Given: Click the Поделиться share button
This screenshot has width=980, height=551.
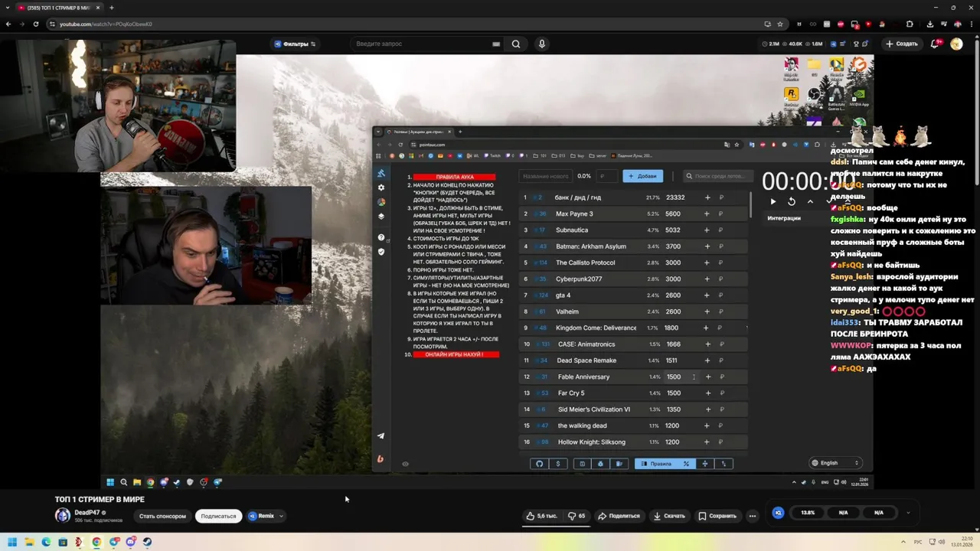Looking at the screenshot, I should [619, 516].
